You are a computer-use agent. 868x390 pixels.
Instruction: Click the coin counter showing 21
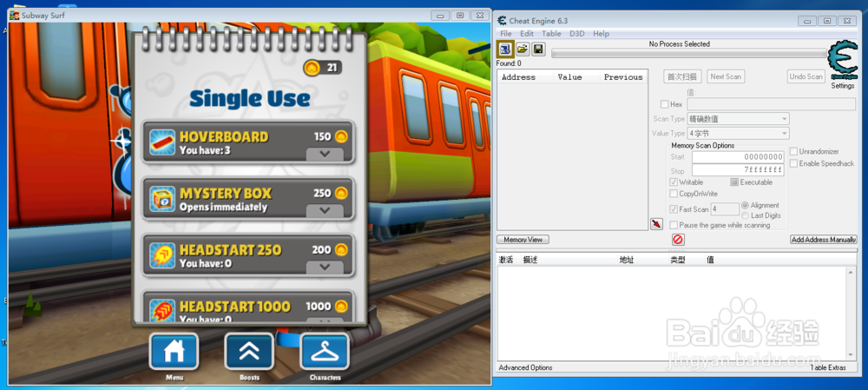pos(322,68)
